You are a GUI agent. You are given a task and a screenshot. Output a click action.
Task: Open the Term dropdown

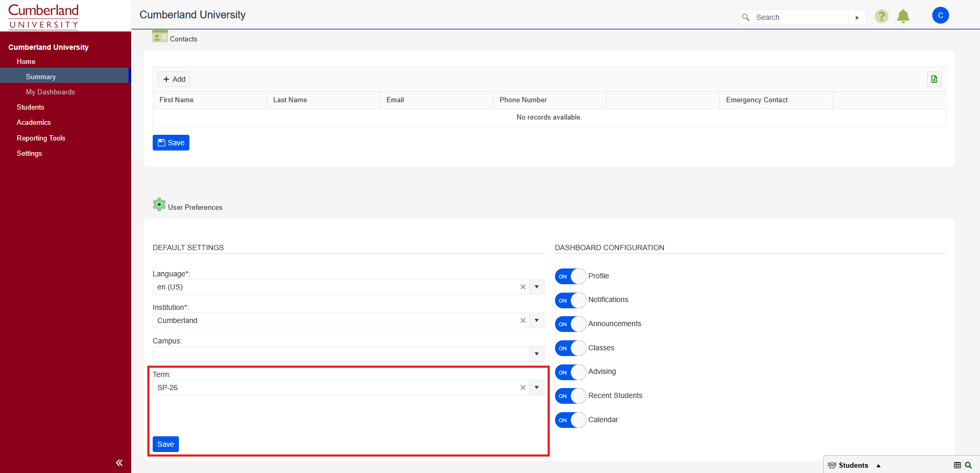click(x=537, y=388)
